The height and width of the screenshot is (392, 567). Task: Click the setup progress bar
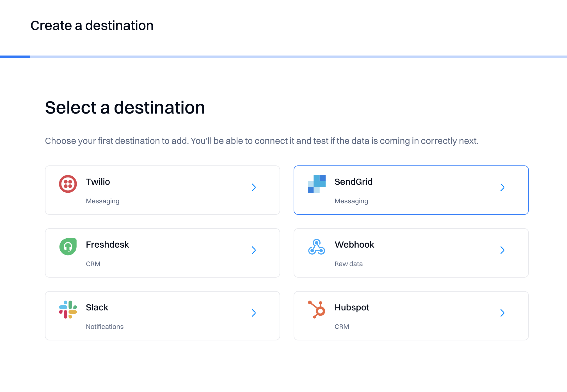283,57
